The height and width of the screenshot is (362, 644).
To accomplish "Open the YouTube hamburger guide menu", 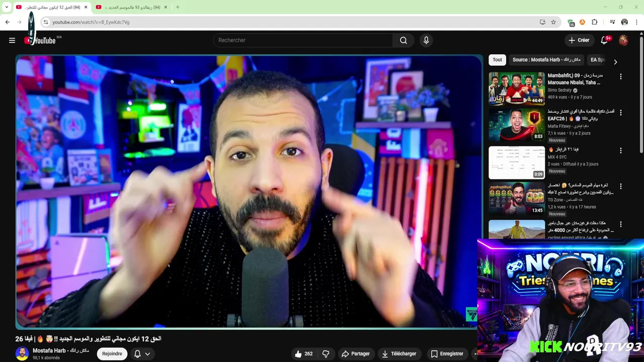I will coord(12,40).
